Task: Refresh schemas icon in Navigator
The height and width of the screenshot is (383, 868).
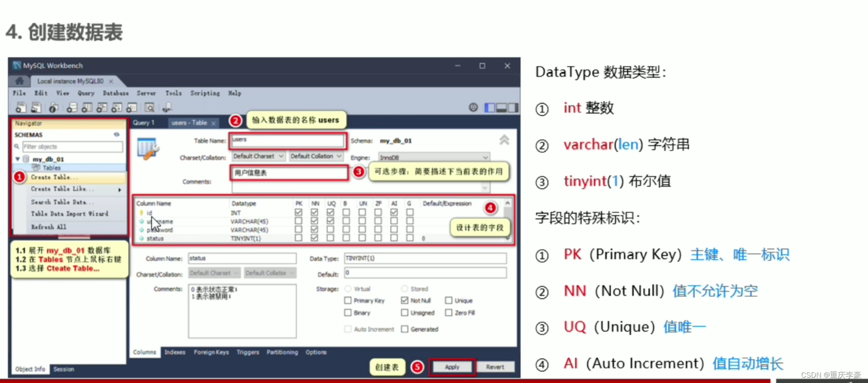Action: 116,134
